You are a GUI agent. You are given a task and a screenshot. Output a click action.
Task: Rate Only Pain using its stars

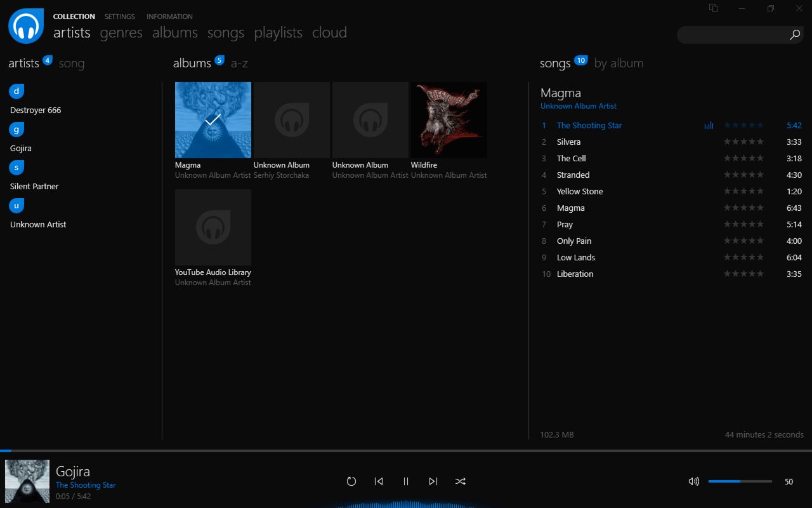pyautogui.click(x=743, y=241)
